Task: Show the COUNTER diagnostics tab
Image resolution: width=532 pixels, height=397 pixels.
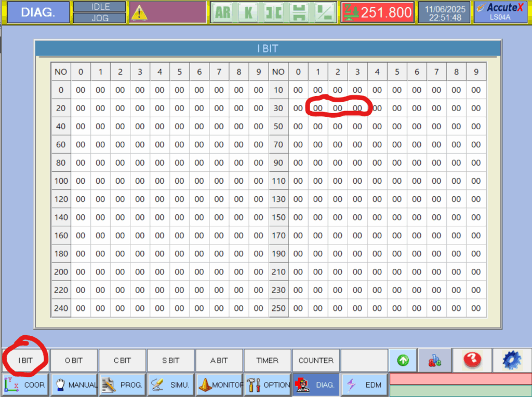Action: [315, 360]
